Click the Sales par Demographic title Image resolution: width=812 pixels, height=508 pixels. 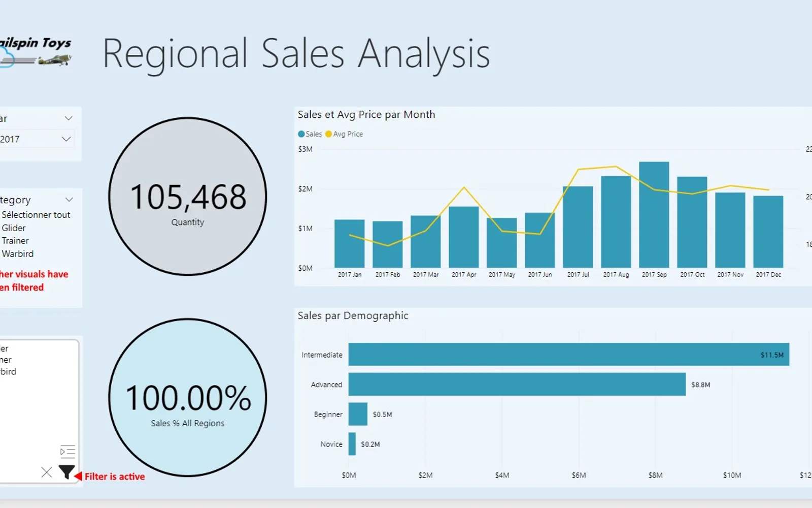(x=353, y=315)
